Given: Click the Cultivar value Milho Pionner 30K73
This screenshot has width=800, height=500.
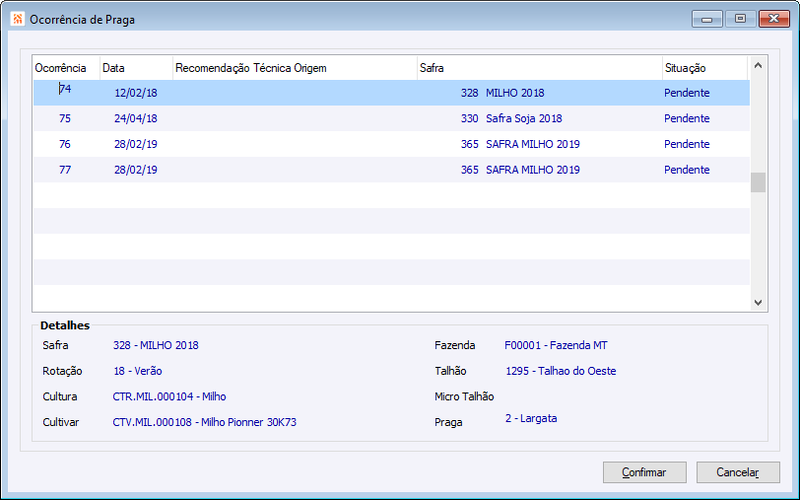Looking at the screenshot, I should point(248,422).
